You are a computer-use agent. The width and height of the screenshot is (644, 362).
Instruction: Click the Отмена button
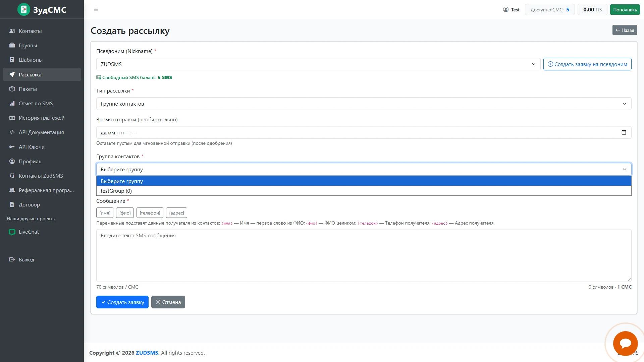[x=168, y=302]
